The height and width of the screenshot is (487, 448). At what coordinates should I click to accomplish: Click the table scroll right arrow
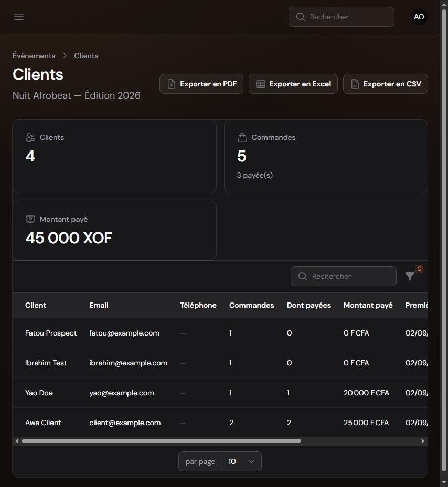click(423, 441)
